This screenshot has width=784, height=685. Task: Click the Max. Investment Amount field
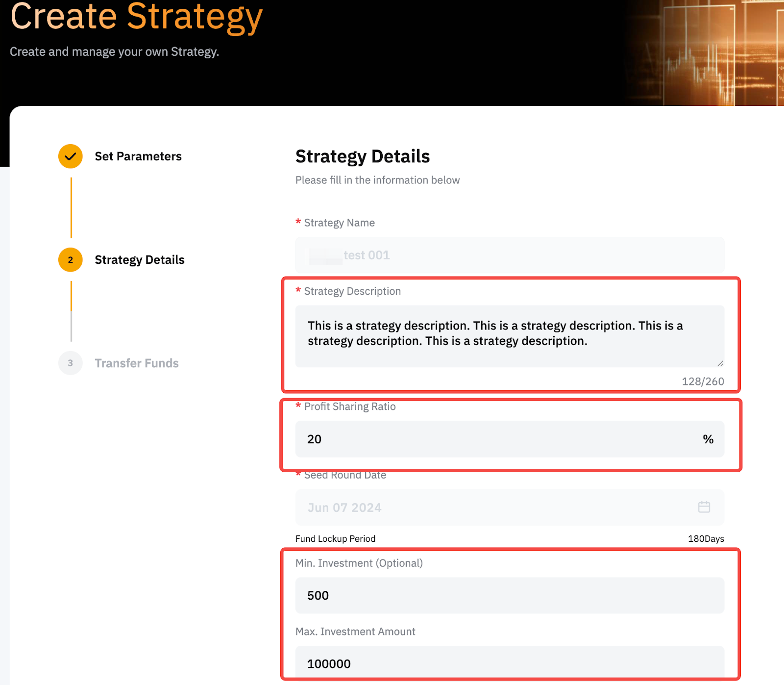510,663
